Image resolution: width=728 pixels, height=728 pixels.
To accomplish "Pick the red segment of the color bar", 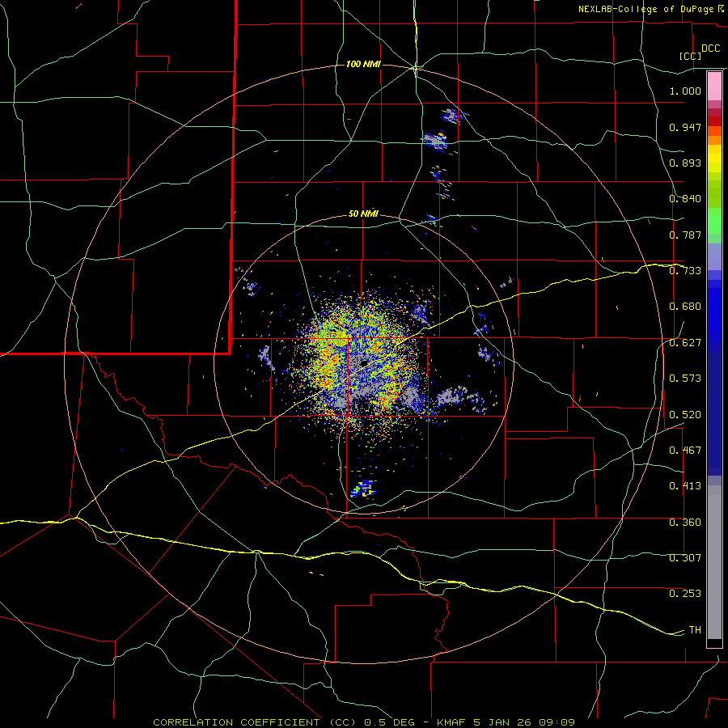I will (x=714, y=121).
